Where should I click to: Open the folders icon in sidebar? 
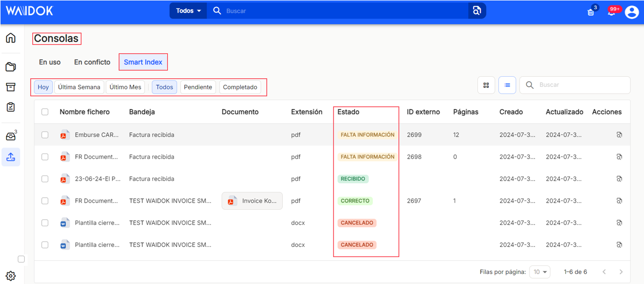pos(11,67)
